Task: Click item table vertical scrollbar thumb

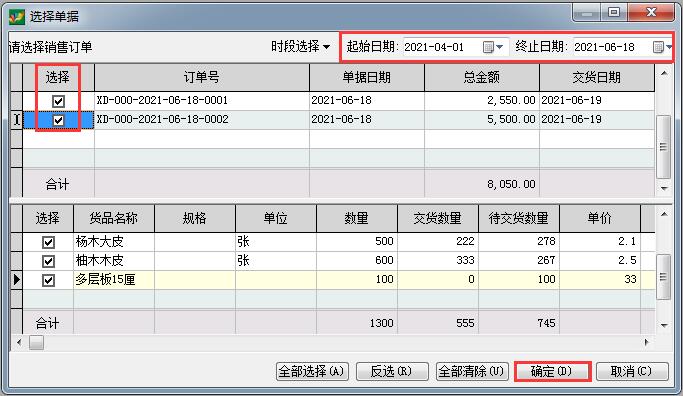Action: 663,277
